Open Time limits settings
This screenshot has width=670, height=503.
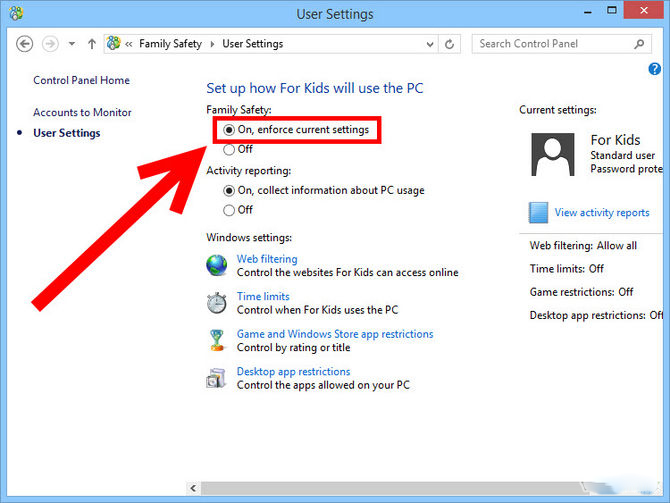click(x=263, y=297)
